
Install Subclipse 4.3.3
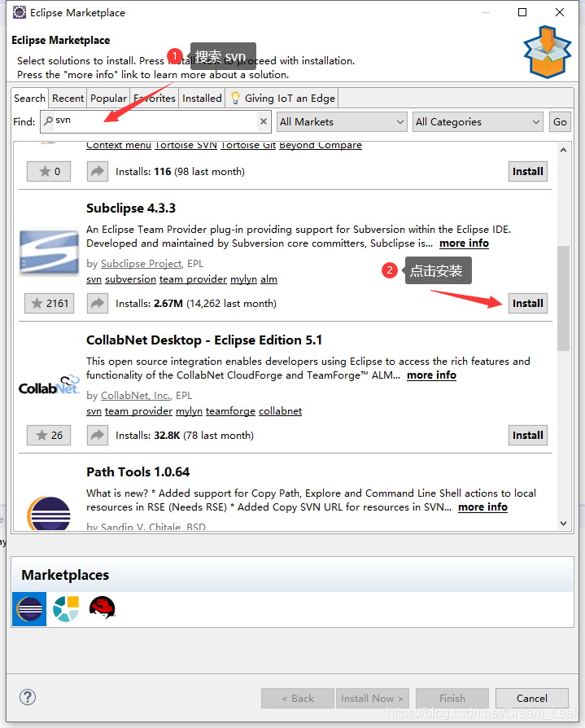tap(528, 303)
